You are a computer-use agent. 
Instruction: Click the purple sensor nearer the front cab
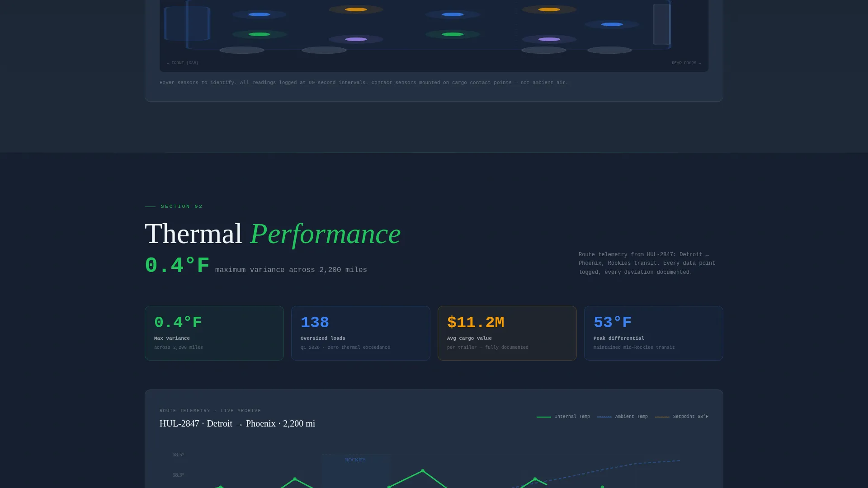(356, 39)
